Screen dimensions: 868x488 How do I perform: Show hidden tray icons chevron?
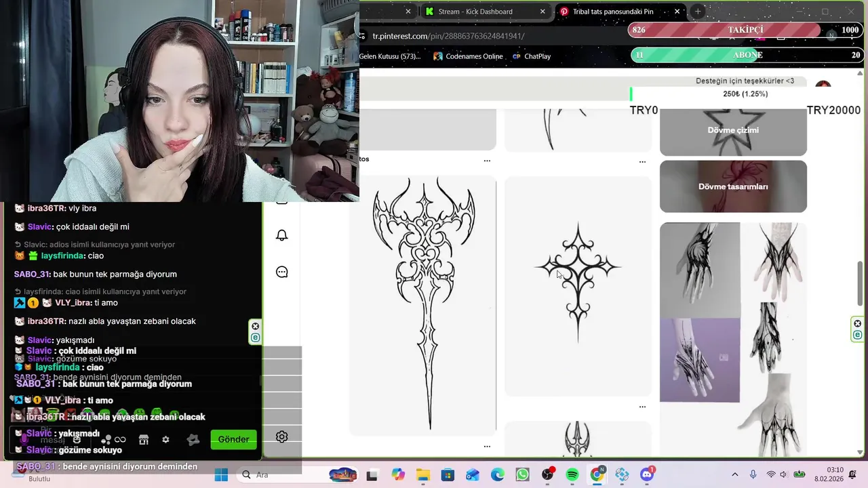click(734, 474)
